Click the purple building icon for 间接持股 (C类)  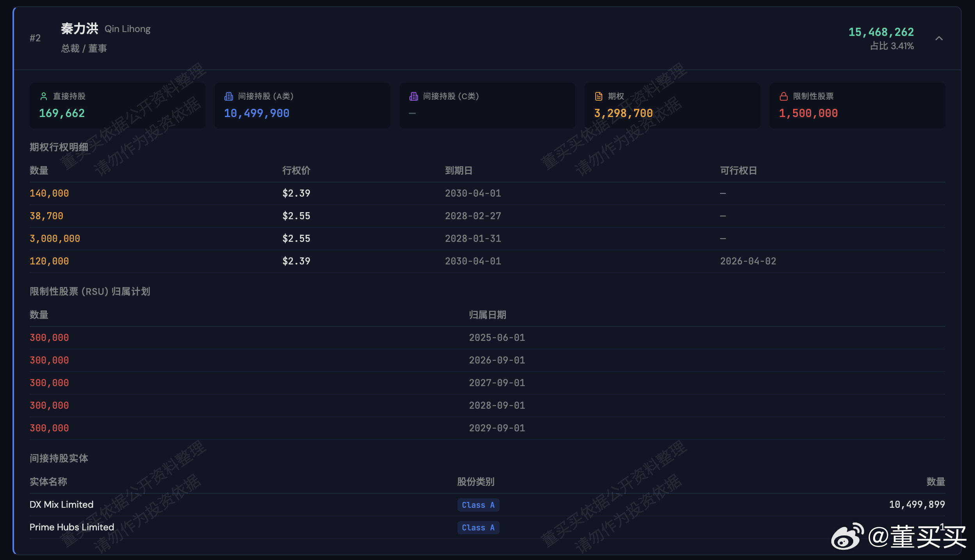[x=414, y=96]
